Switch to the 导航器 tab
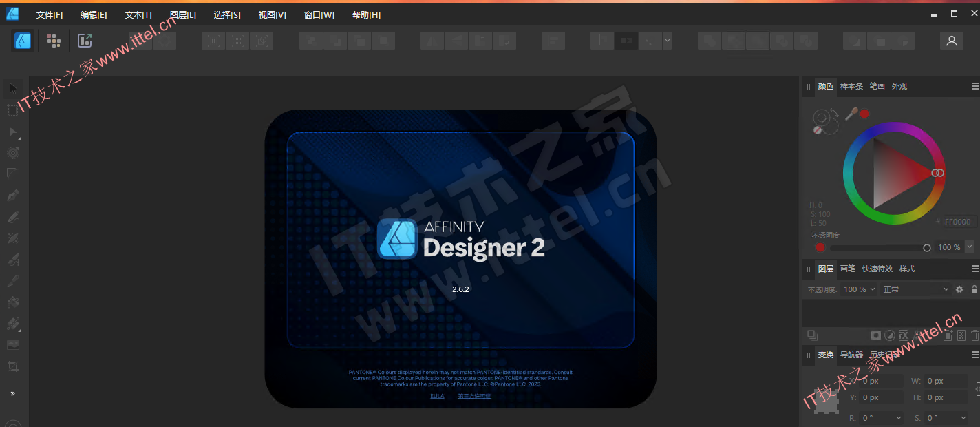Screen dimensions: 980x427 [x=851, y=355]
